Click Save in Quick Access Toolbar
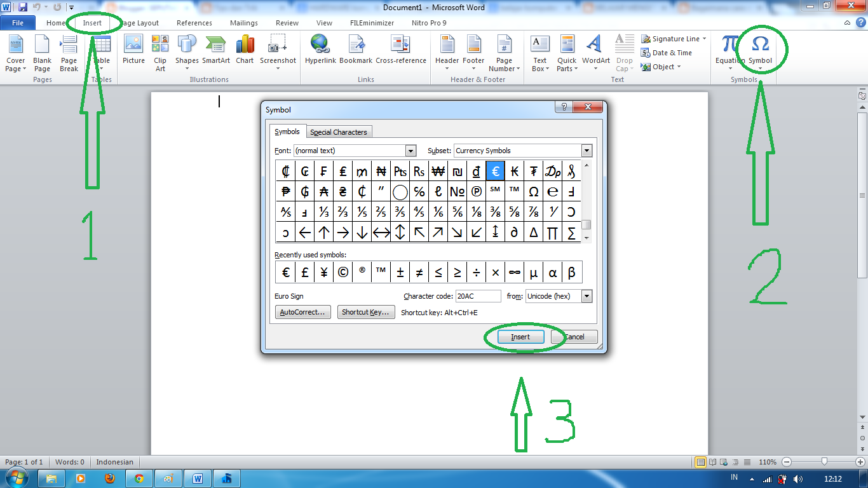The width and height of the screenshot is (868, 488). pos(23,7)
